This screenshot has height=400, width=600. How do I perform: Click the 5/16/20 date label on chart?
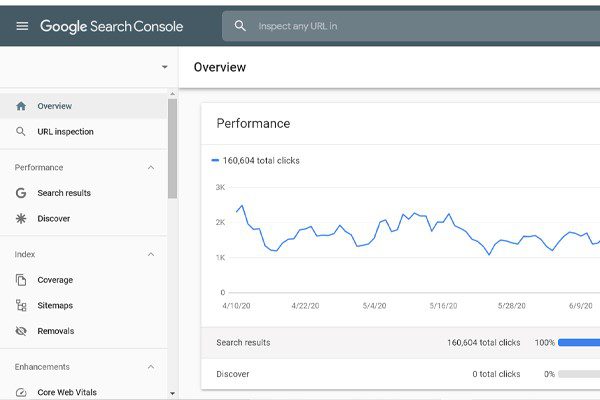coord(443,306)
